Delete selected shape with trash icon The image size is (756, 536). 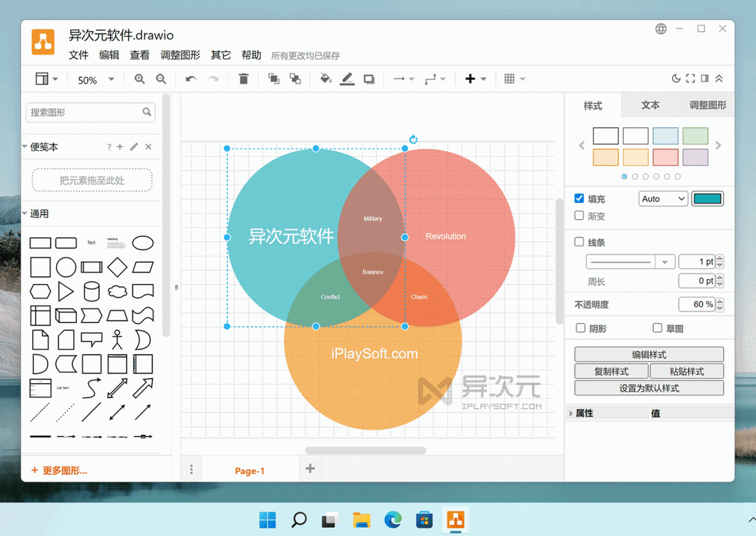(x=244, y=79)
